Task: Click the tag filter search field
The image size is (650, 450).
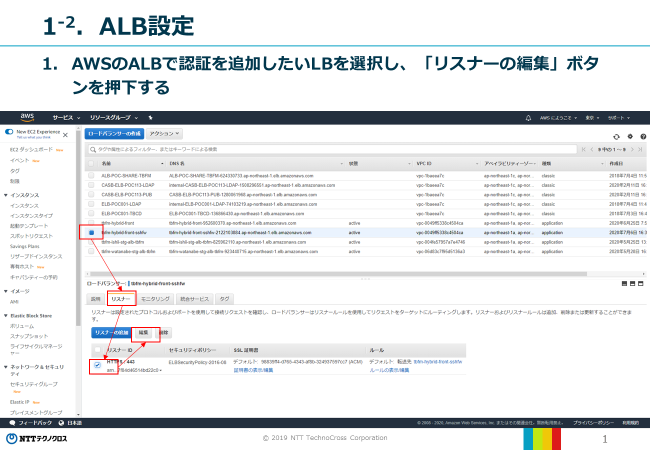Action: 332,149
